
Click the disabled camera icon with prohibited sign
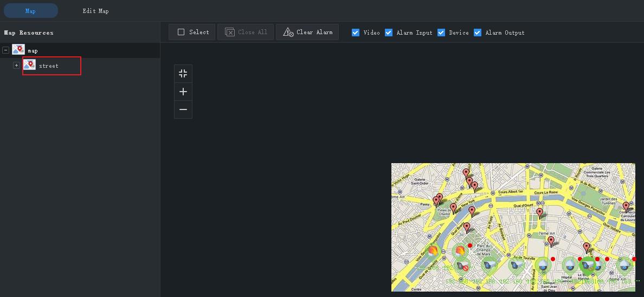(x=462, y=267)
